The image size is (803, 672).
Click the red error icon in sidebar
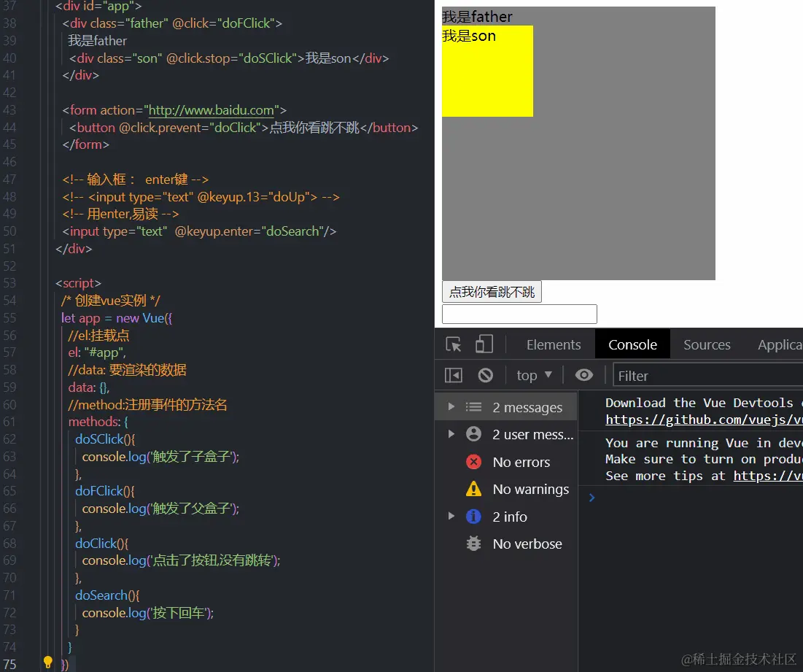click(x=474, y=462)
